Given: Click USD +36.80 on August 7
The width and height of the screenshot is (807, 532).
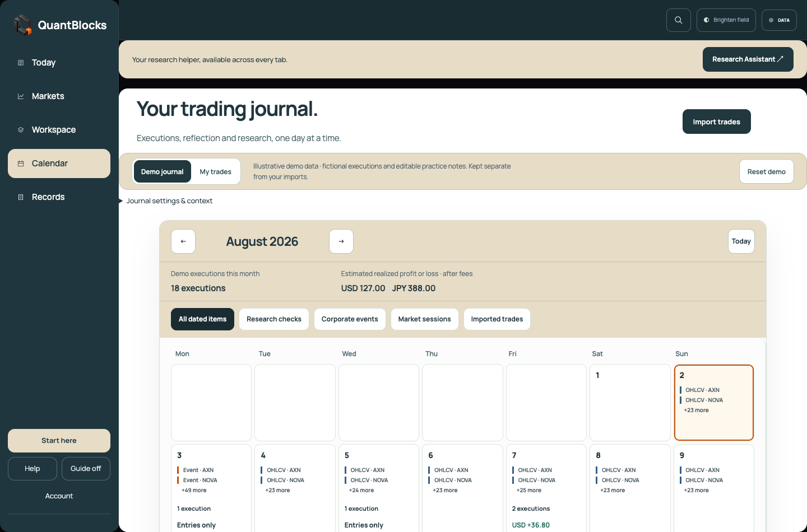Looking at the screenshot, I should pos(531,525).
